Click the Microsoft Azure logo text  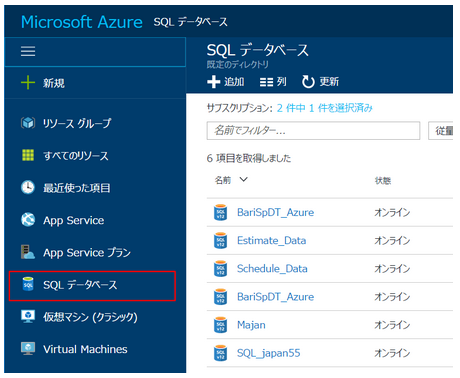pyautogui.click(x=82, y=22)
